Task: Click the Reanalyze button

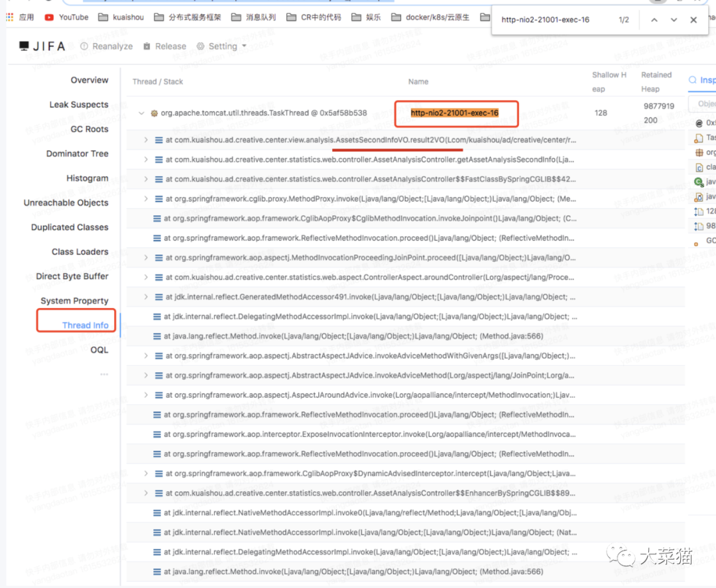Action: (x=106, y=46)
